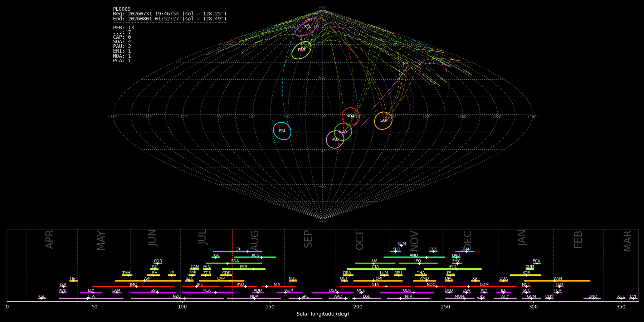Click the GEM shower label in timeline
644x322 pixels.
465,249
